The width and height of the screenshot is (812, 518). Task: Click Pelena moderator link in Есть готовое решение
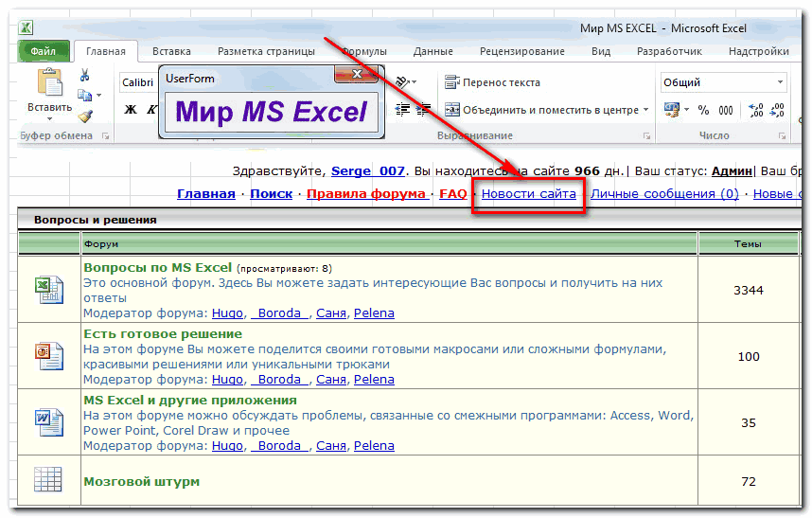(x=374, y=380)
